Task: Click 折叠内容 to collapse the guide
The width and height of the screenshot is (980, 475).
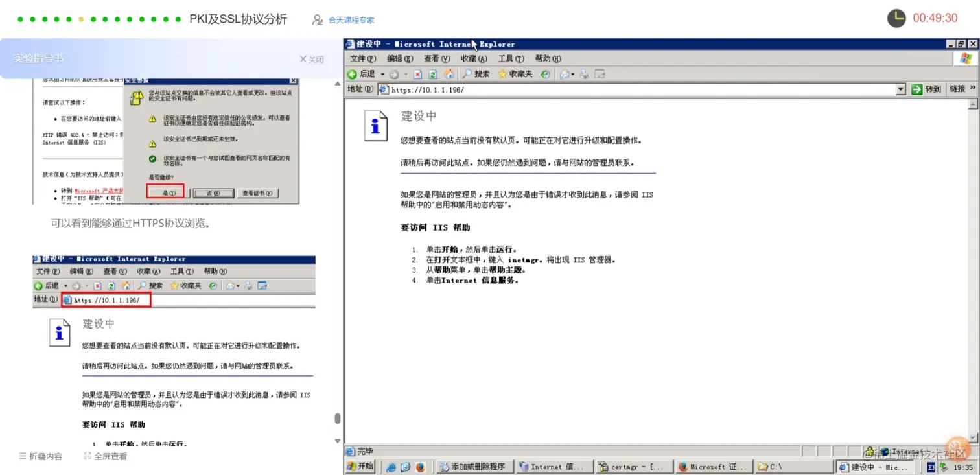Action: click(41, 456)
